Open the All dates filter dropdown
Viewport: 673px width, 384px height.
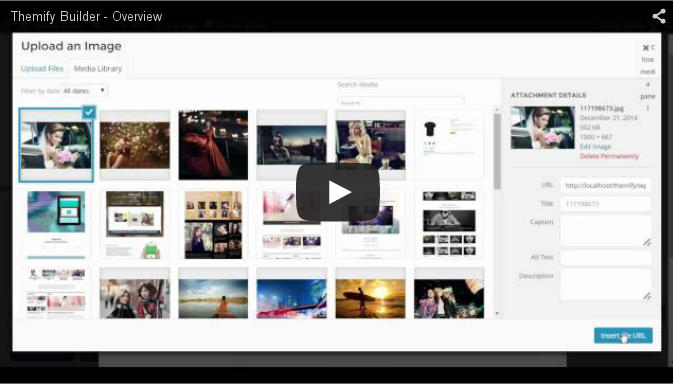point(84,91)
